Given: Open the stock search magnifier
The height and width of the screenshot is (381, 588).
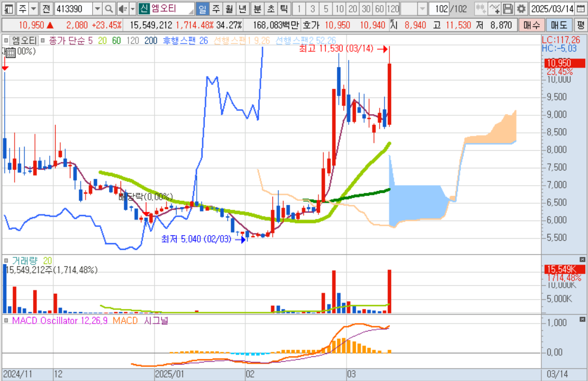Looking at the screenshot, I should [109, 8].
